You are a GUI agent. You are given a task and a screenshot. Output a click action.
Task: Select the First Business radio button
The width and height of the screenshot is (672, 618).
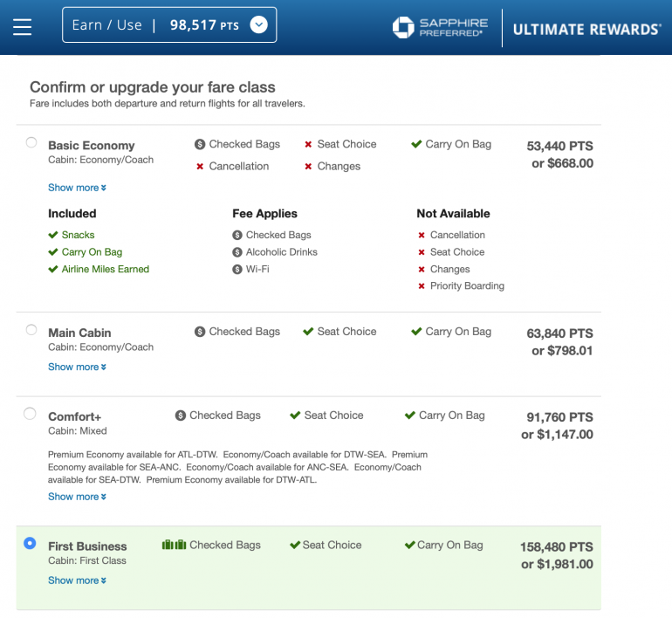[31, 543]
